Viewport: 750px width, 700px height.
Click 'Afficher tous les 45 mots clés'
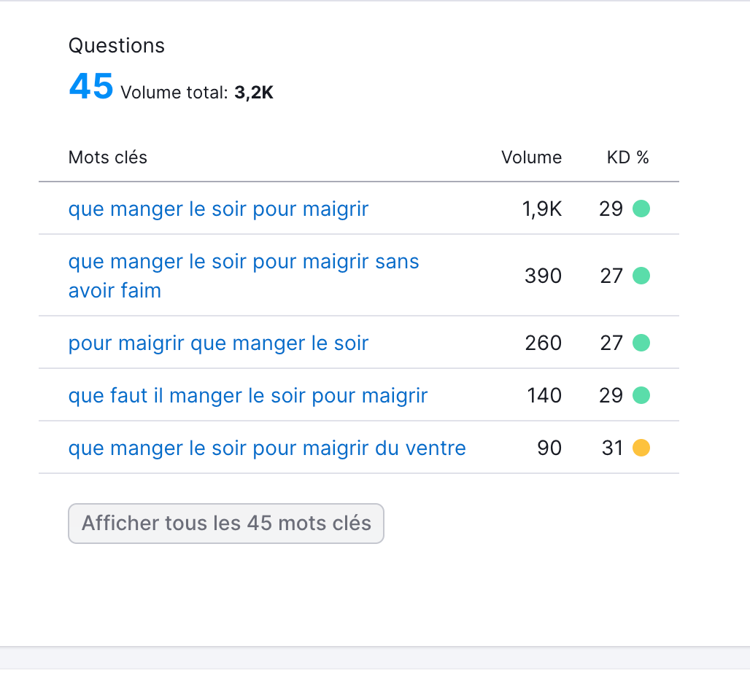coord(225,524)
